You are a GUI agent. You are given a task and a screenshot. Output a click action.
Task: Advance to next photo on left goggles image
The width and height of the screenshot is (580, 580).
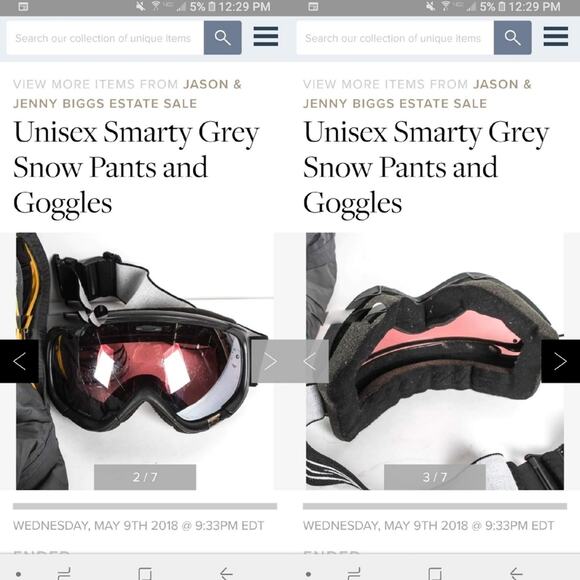point(270,361)
